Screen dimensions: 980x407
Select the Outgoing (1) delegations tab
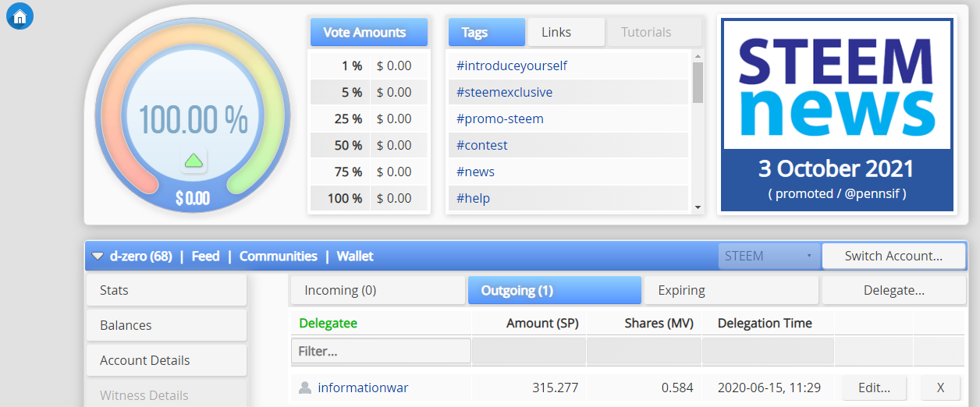pos(555,290)
